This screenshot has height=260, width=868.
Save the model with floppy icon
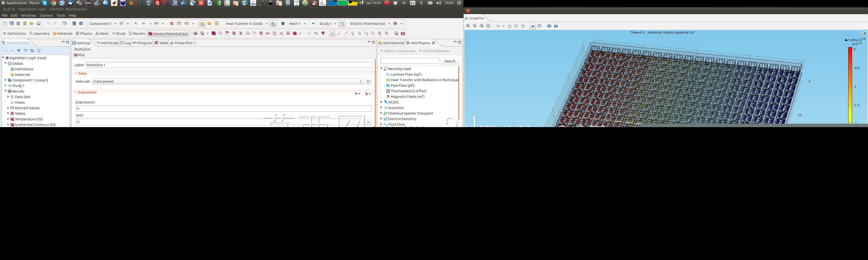(39, 24)
